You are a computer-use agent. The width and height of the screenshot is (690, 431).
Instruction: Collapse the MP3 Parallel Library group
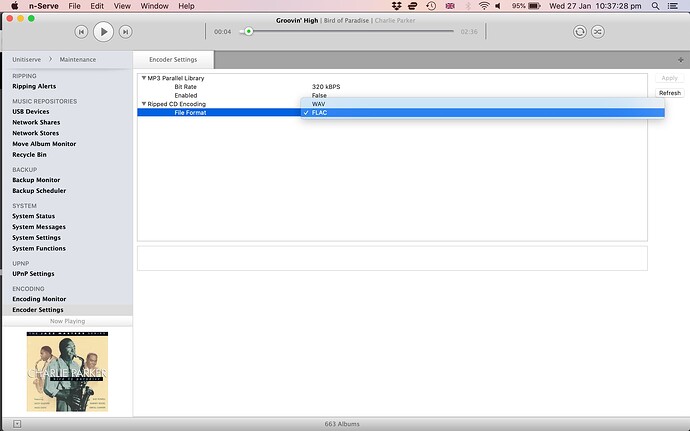point(143,78)
